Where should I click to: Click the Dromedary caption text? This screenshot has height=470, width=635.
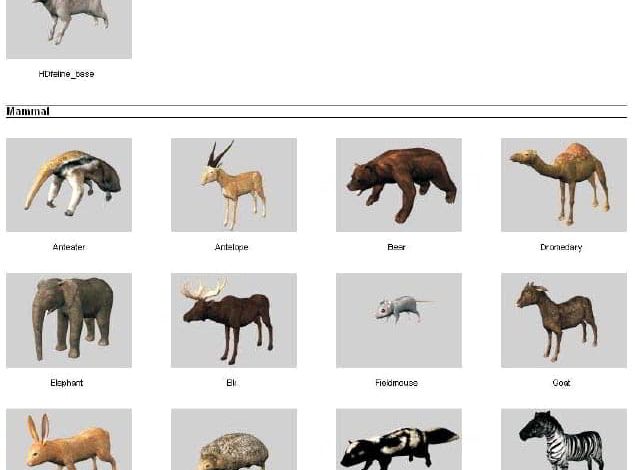561,247
